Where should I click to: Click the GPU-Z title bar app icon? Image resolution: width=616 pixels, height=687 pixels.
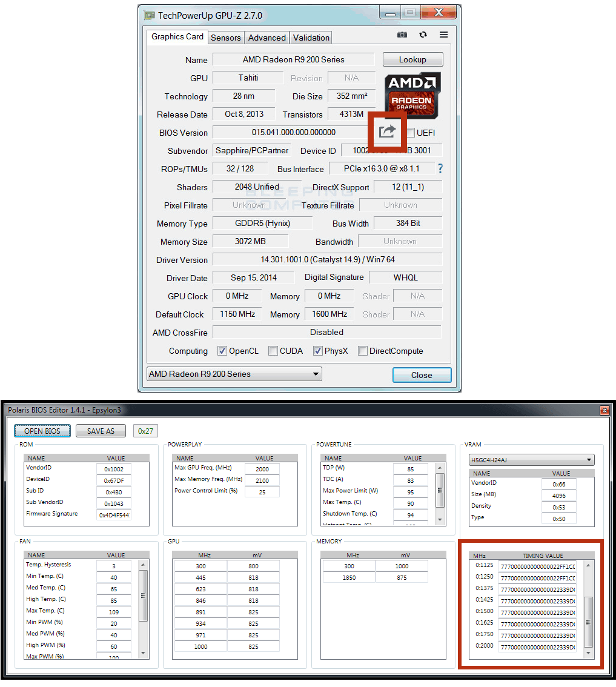(x=150, y=15)
